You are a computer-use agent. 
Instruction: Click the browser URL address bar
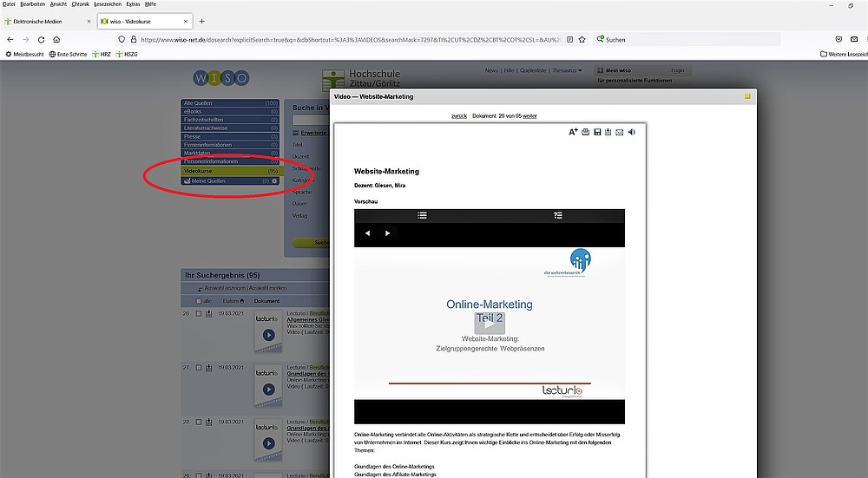(x=347, y=39)
